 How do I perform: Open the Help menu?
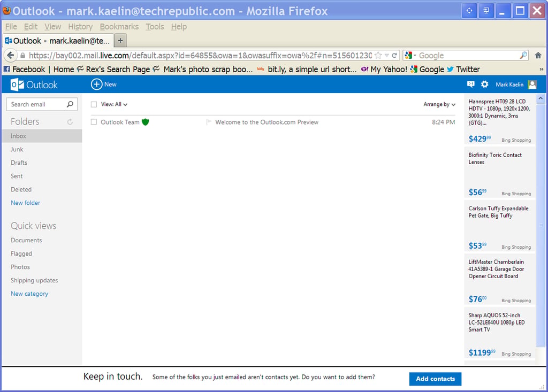(179, 27)
